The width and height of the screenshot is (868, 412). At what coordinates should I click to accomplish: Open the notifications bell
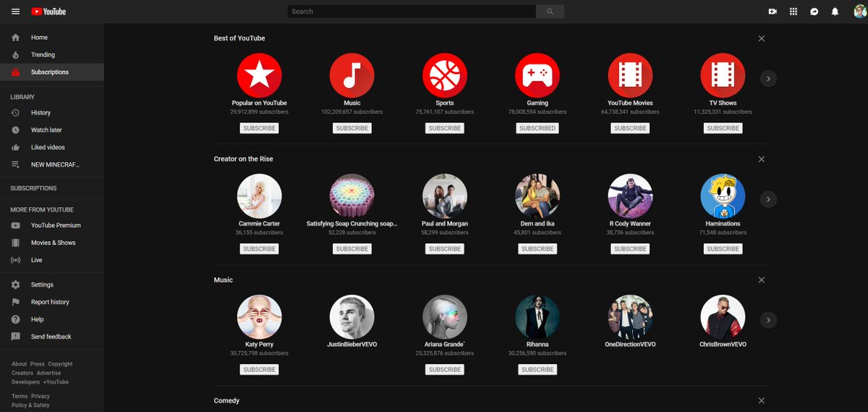point(835,12)
